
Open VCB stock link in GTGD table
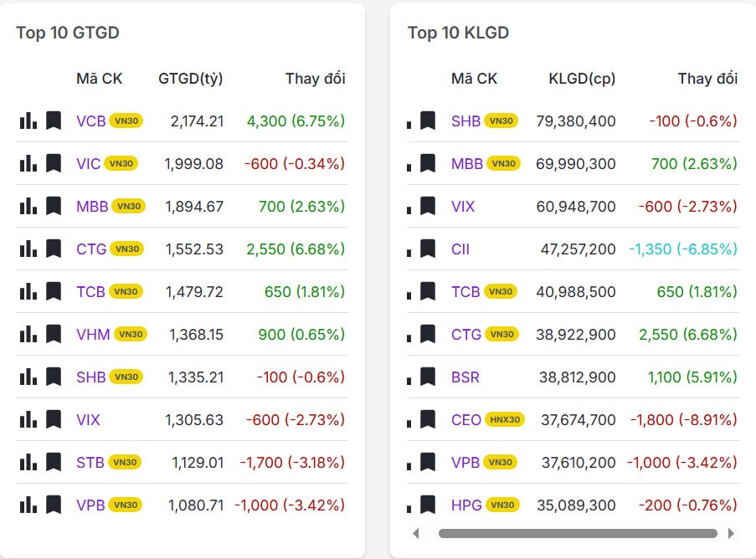pos(90,121)
